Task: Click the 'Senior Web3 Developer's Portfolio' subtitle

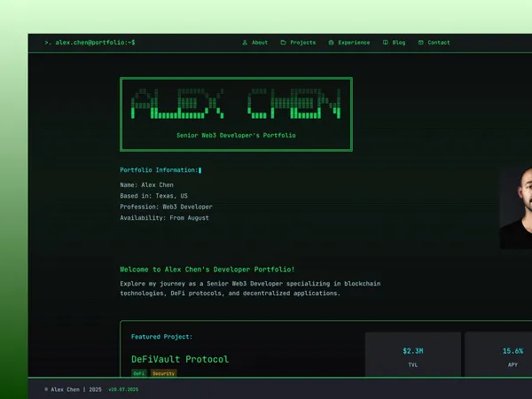Action: click(236, 136)
